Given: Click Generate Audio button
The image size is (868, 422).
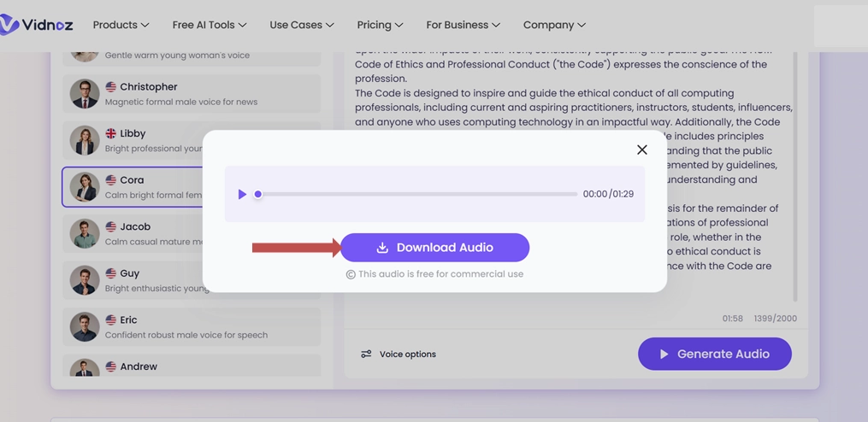Looking at the screenshot, I should [714, 354].
